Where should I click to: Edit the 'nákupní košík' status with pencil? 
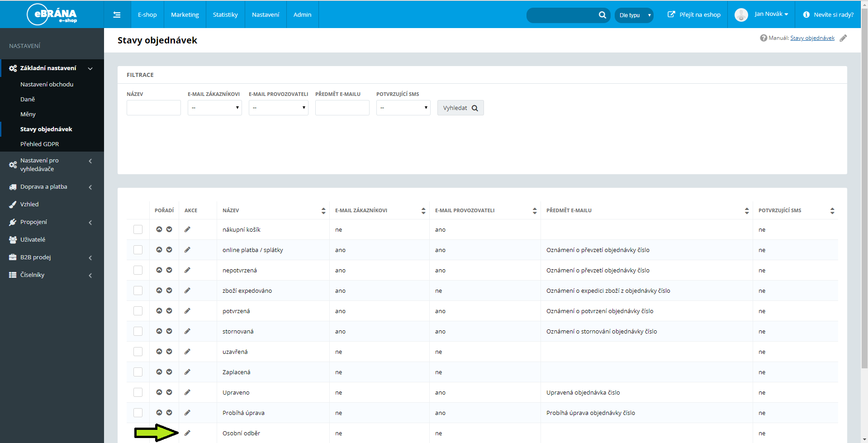(x=187, y=229)
